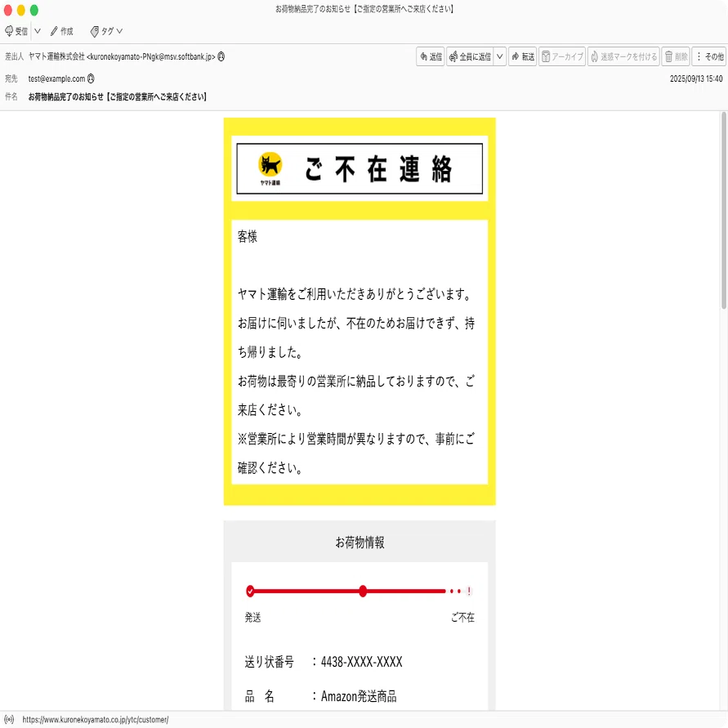
Task: Click the window title in the title bar
Action: coord(364,9)
